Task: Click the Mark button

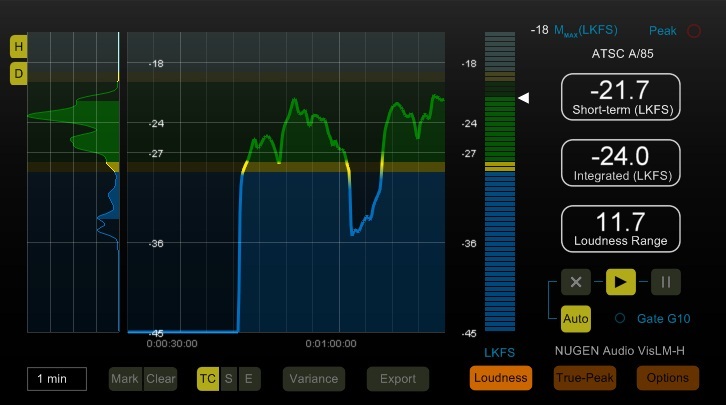Action: tap(125, 379)
